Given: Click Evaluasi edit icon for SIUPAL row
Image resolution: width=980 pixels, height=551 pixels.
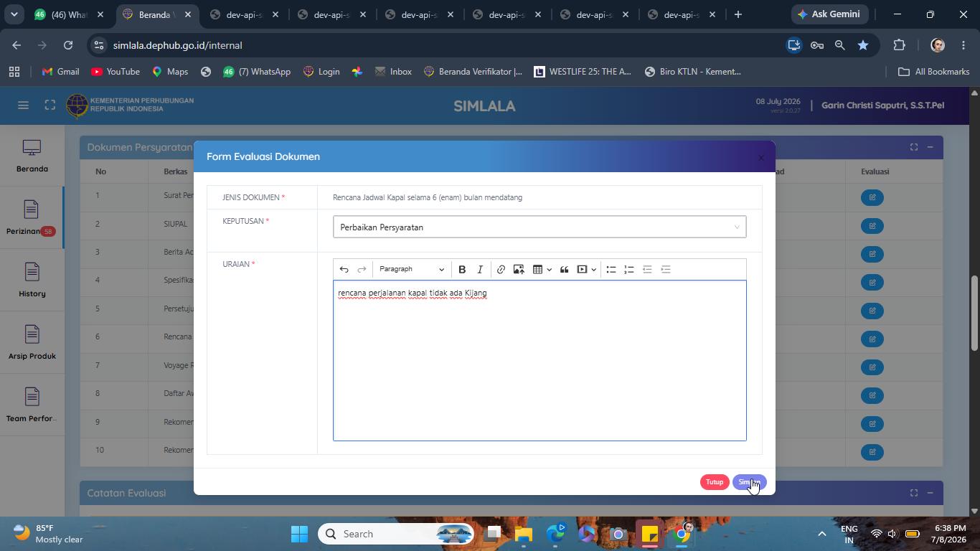Looking at the screenshot, I should [872, 226].
